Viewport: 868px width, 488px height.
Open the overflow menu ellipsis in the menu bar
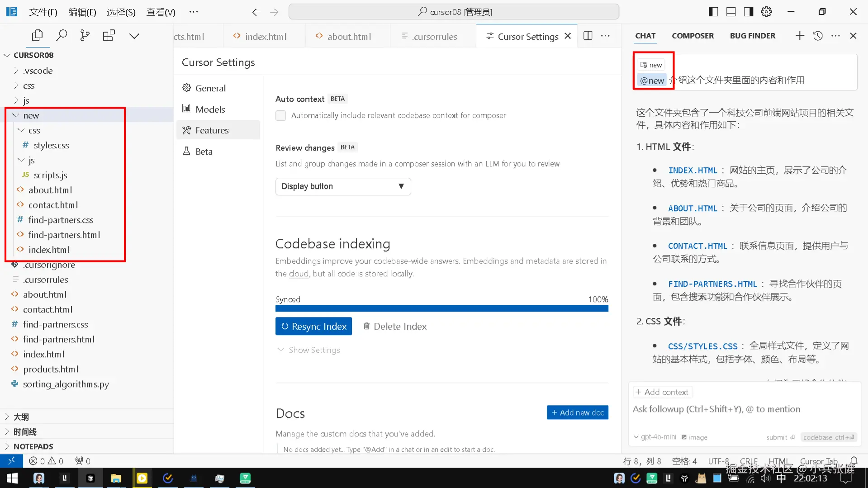(x=194, y=12)
